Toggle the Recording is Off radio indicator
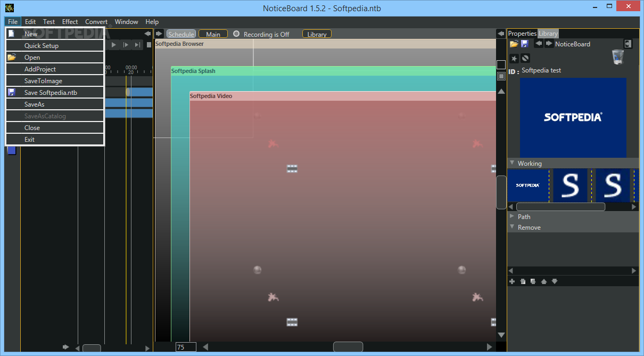The height and width of the screenshot is (356, 644). 236,34
